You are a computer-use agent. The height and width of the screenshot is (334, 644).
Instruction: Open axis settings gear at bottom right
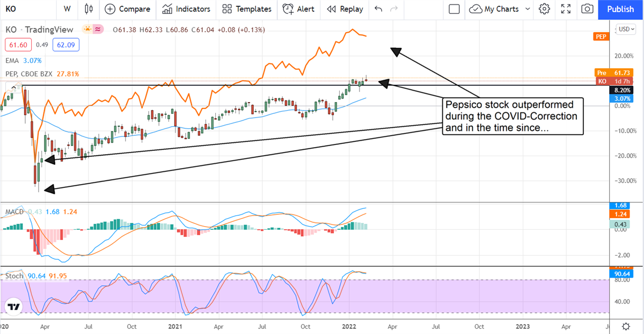(626, 326)
